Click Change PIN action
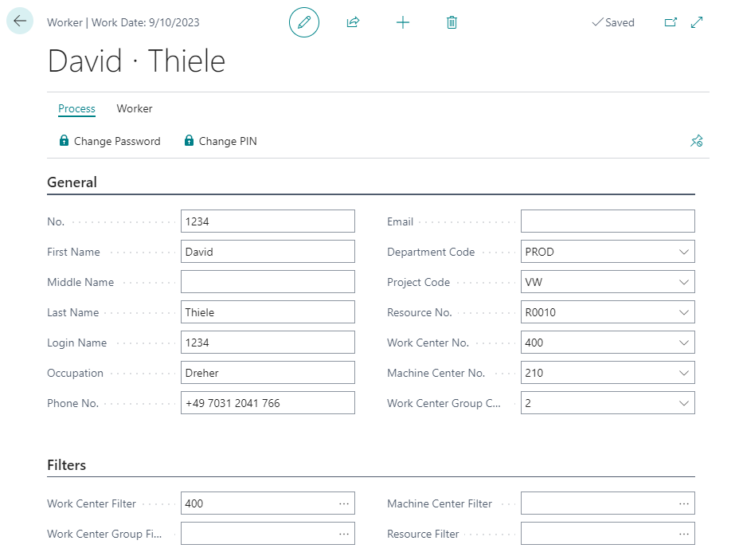This screenshot has width=739, height=560. click(221, 141)
